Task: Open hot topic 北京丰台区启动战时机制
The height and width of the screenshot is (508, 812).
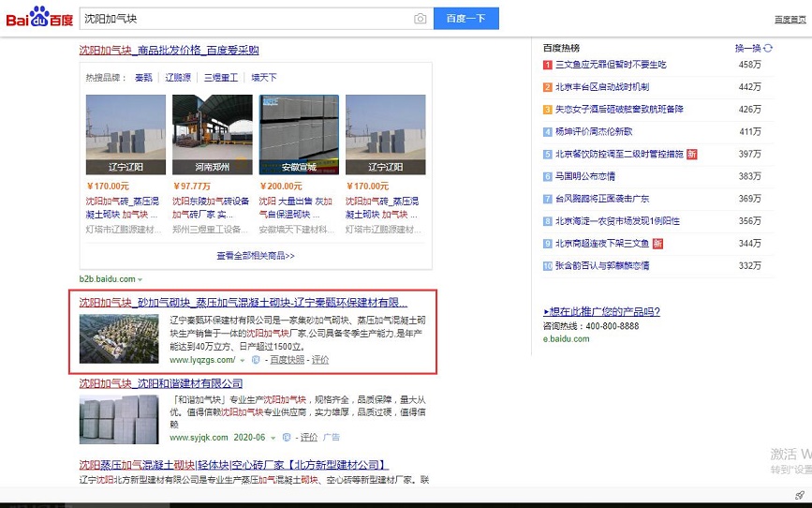Action: click(602, 87)
